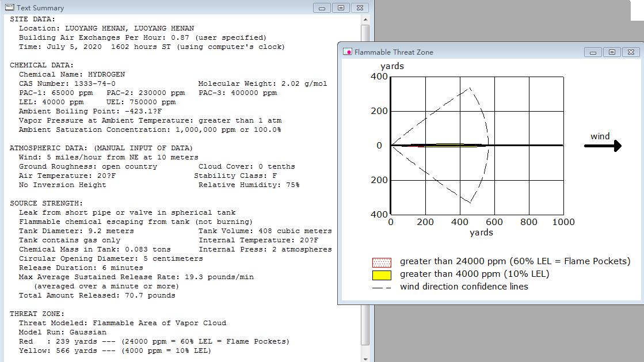This screenshot has width=644, height=362.
Task: Click the 'Leak from short pipe or valve' line
Action: (127, 212)
